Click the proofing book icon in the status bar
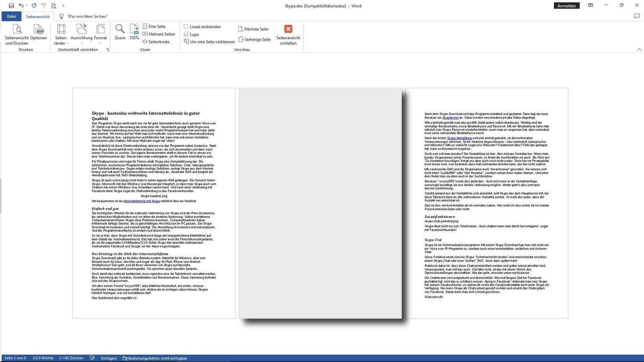The width and height of the screenshot is (644, 362). tap(92, 358)
